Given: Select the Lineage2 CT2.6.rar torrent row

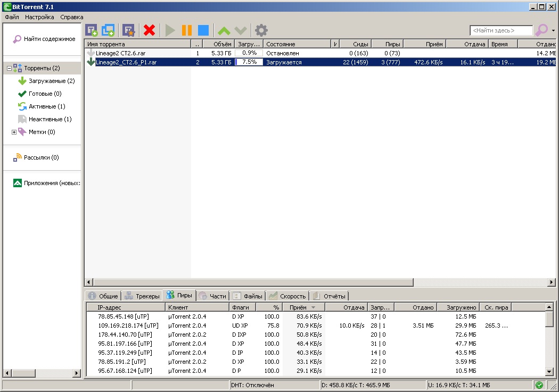Looking at the screenshot, I should click(320, 53).
